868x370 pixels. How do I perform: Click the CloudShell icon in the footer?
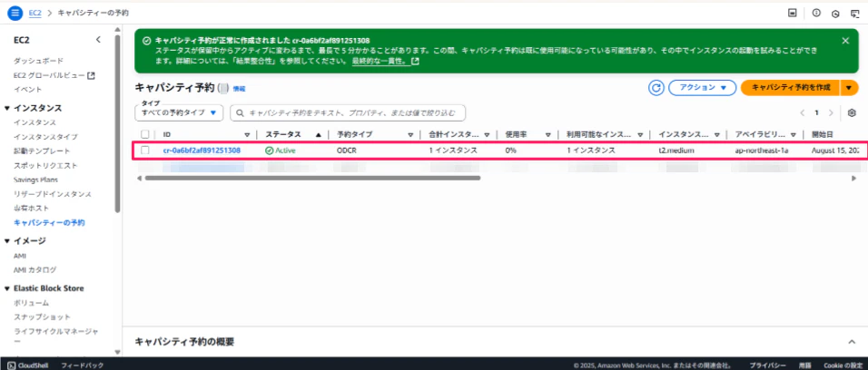(11, 365)
